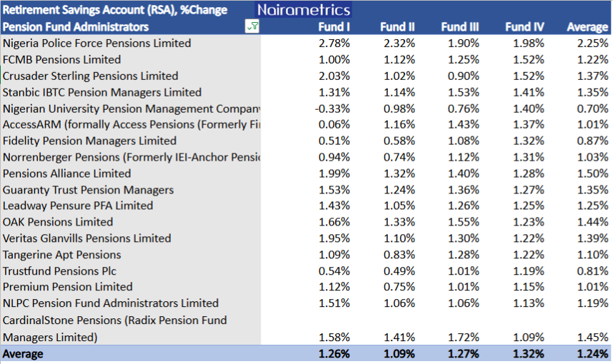613x364 pixels.
Task: Select the Nigeria Police Force Pensions row label
Action: [x=96, y=43]
